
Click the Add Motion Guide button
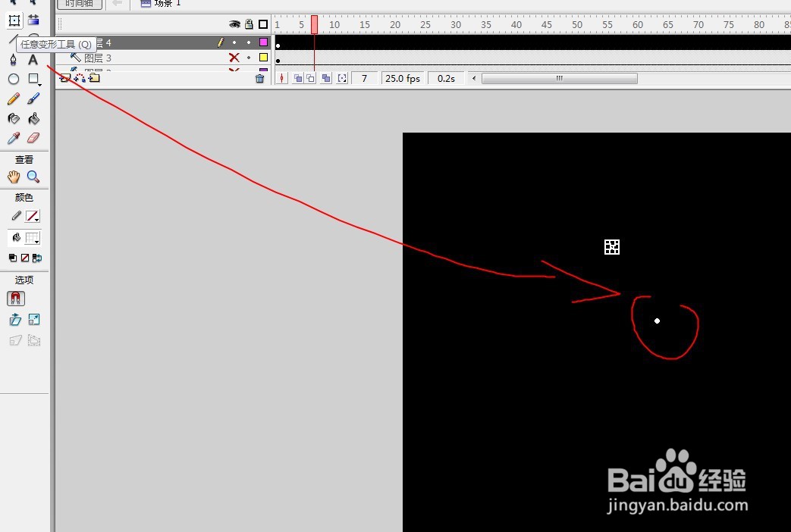80,78
